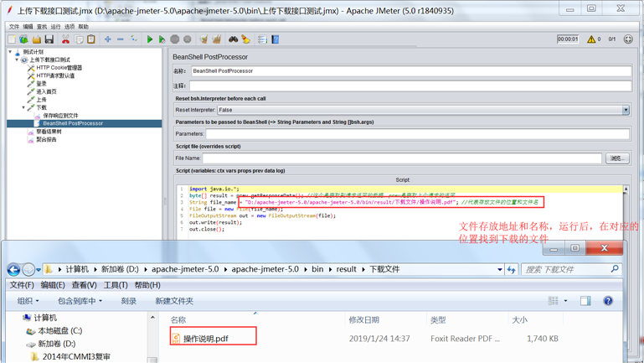Image resolution: width=644 pixels, height=363 pixels.
Task: Open Explorer 文件(F) menu
Action: (x=22, y=285)
